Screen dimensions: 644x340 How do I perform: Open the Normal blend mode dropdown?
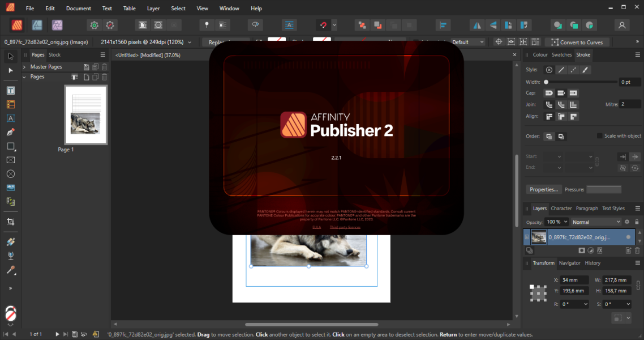coord(596,222)
